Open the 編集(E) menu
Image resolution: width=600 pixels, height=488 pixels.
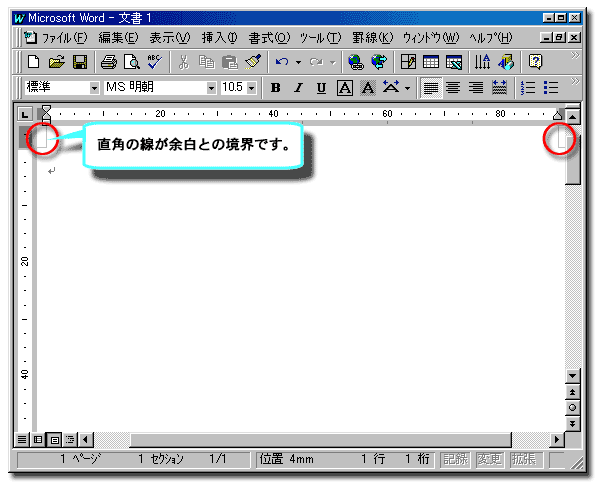pos(118,38)
